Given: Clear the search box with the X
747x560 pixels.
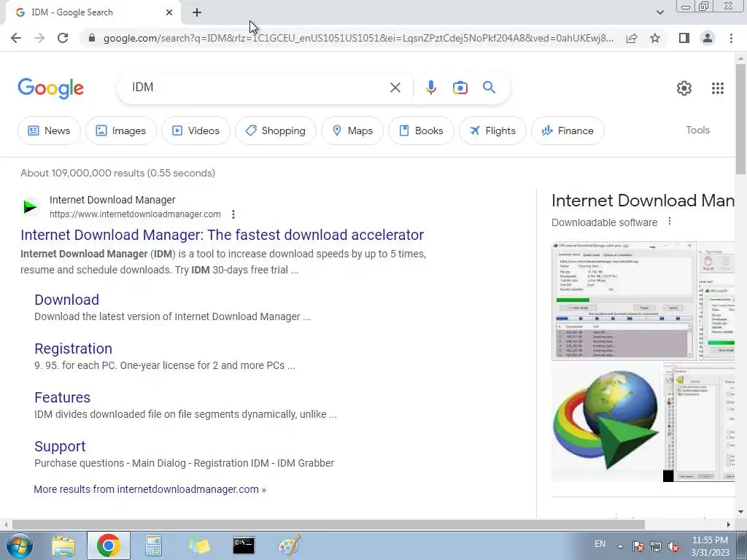Looking at the screenshot, I should (395, 87).
